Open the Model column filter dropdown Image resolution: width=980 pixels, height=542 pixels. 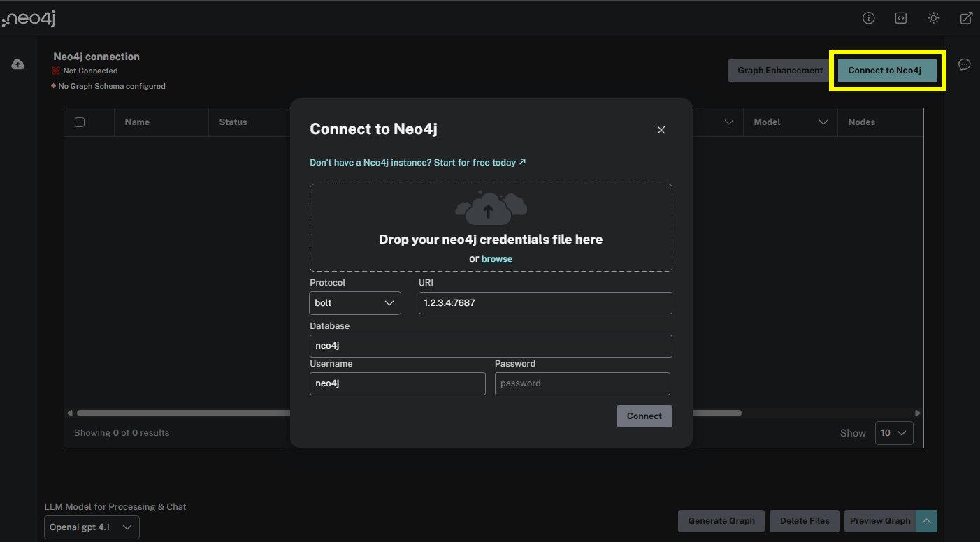[x=823, y=122]
